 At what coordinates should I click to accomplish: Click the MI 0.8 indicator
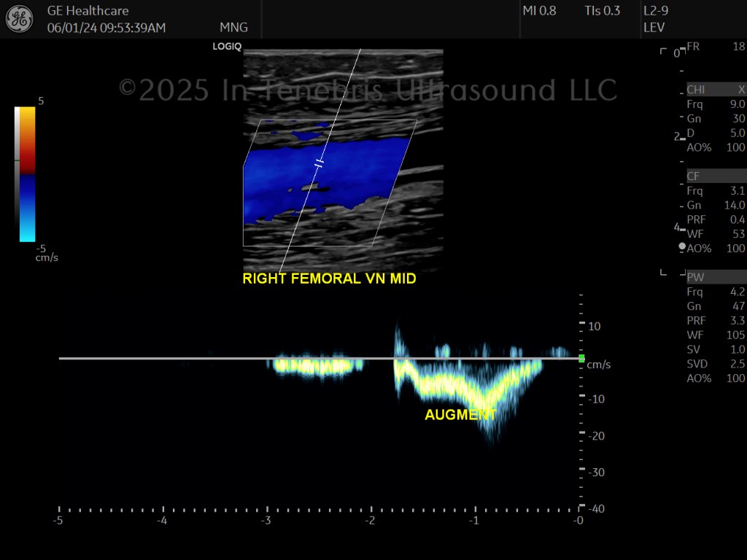pyautogui.click(x=539, y=10)
